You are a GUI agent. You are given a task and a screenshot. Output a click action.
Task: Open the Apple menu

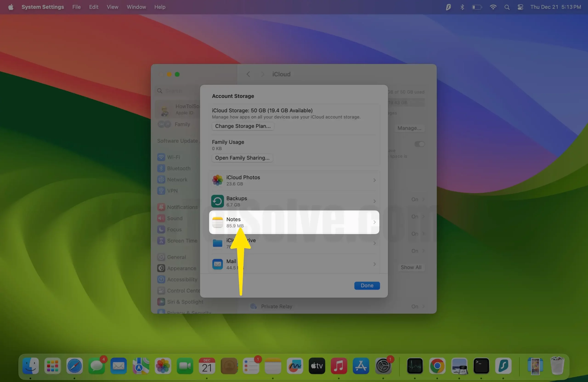11,7
